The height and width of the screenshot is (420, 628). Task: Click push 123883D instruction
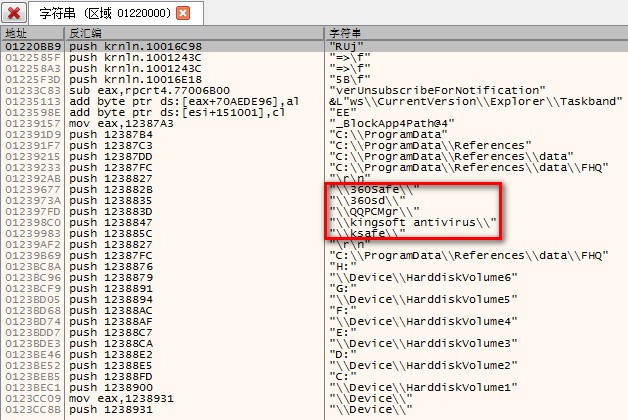(111, 211)
